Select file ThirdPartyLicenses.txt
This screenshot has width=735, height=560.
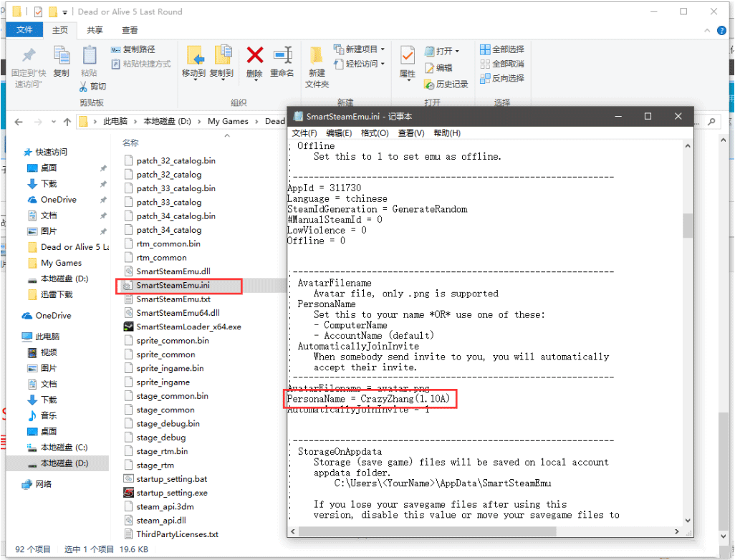171,534
